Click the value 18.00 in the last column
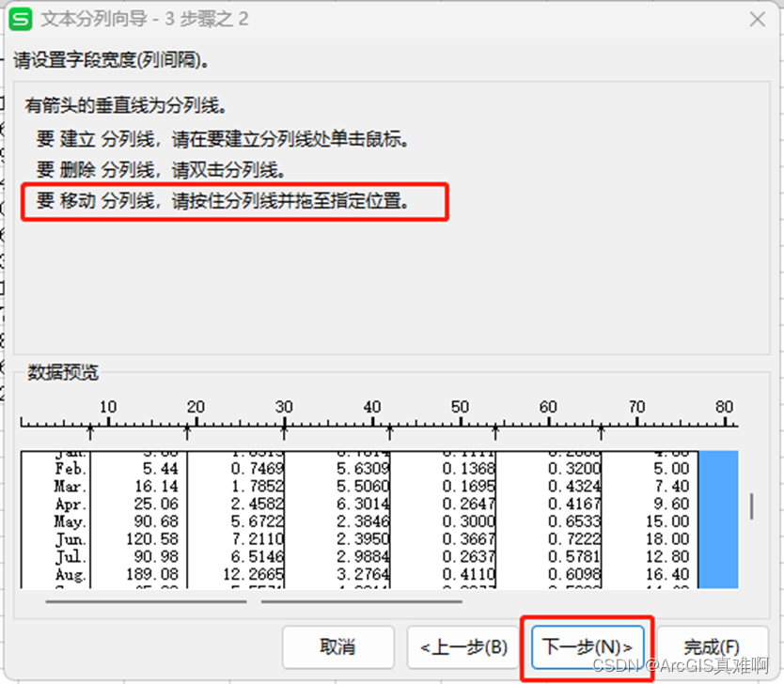784x684 pixels. [x=667, y=539]
